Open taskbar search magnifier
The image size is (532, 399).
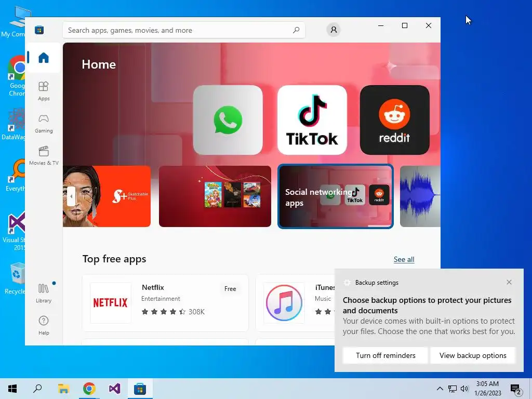point(37,389)
